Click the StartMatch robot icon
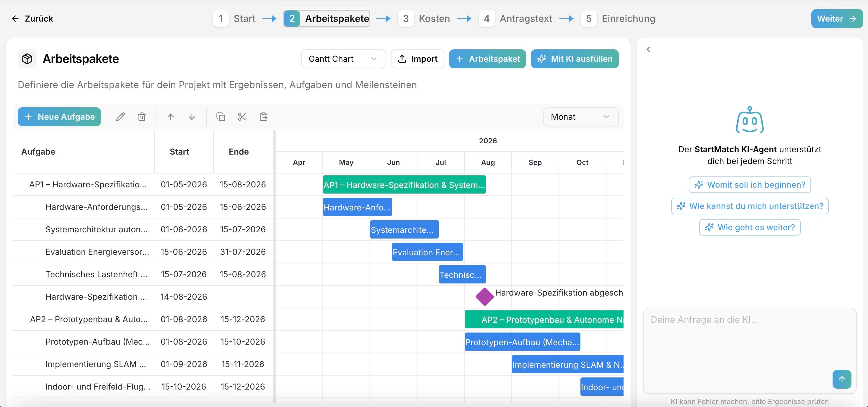 pos(750,120)
